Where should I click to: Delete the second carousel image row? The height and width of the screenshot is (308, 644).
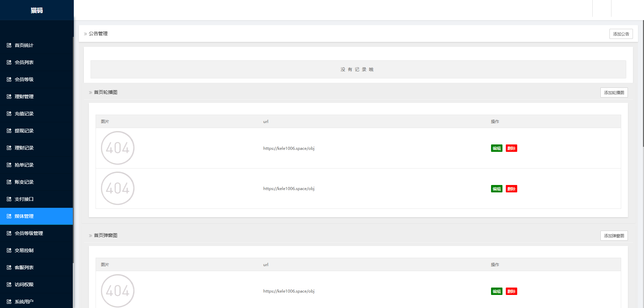pyautogui.click(x=511, y=189)
